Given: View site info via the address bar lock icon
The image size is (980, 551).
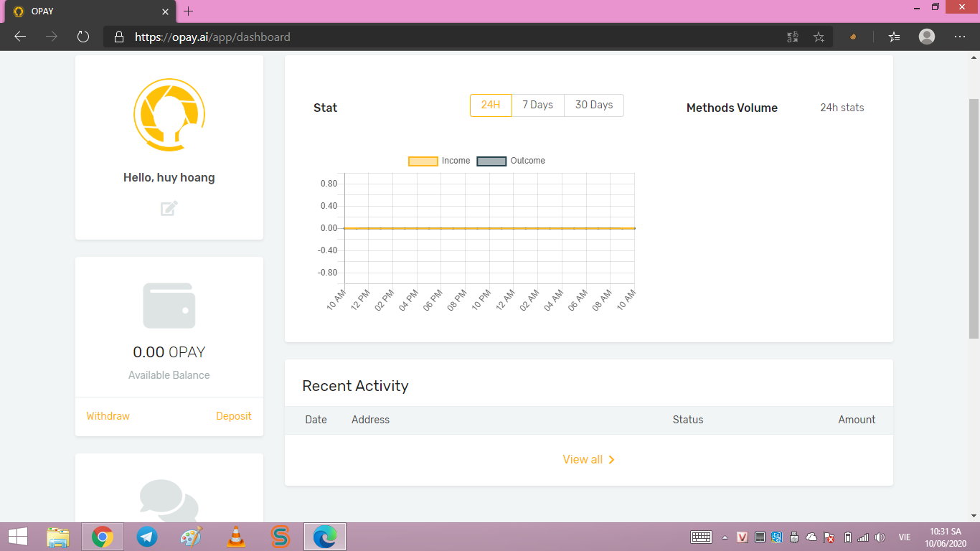Looking at the screenshot, I should click(119, 37).
